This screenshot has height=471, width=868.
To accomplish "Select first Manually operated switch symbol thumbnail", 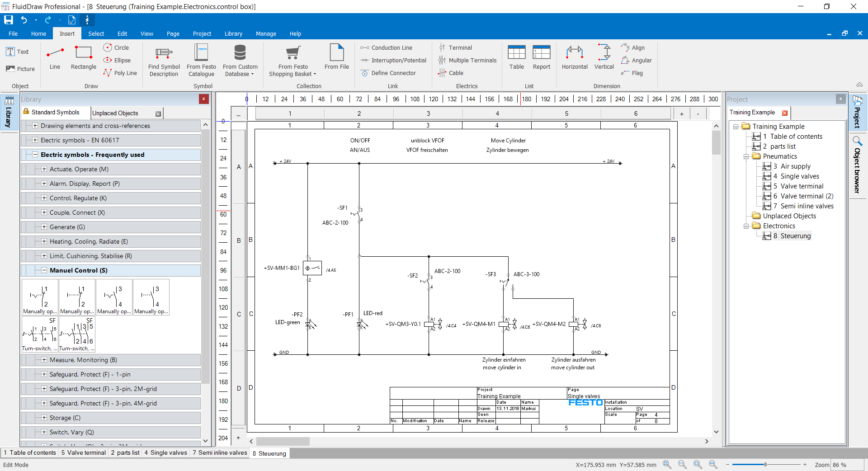I will tap(40, 297).
